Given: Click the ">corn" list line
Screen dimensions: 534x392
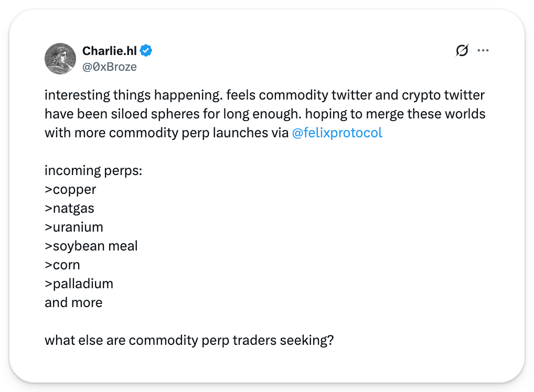Looking at the screenshot, I should click(62, 265).
